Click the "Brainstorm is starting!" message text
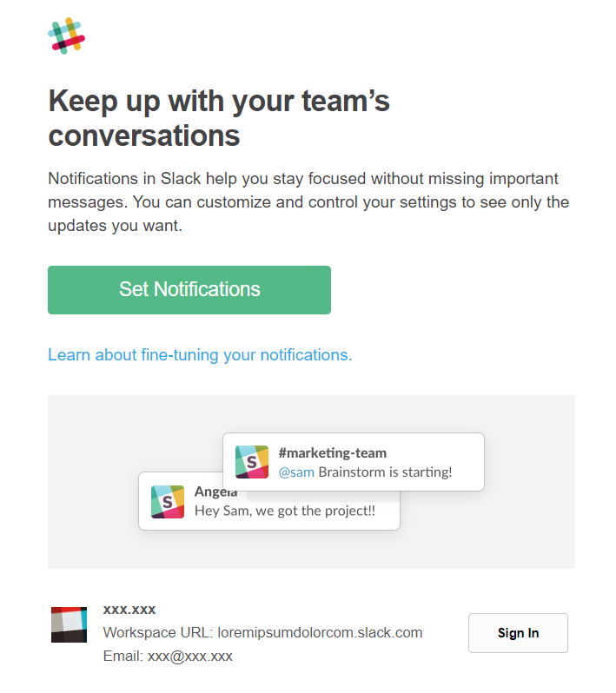 385,472
